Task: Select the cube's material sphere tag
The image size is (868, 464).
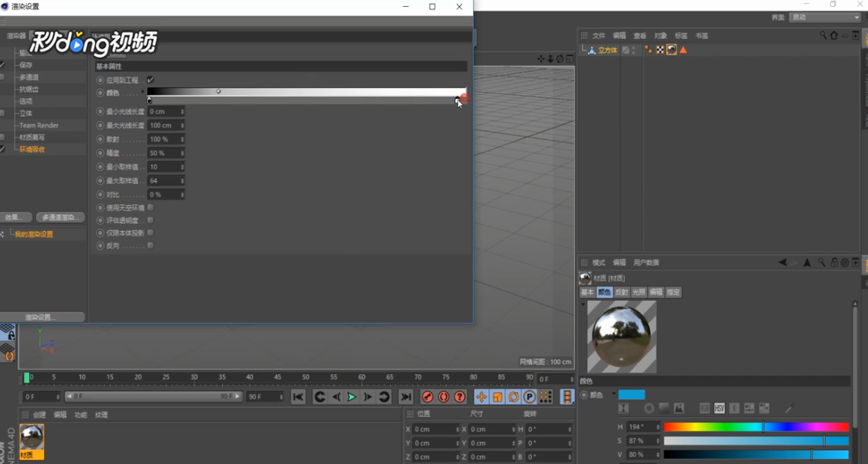Action: coord(671,50)
